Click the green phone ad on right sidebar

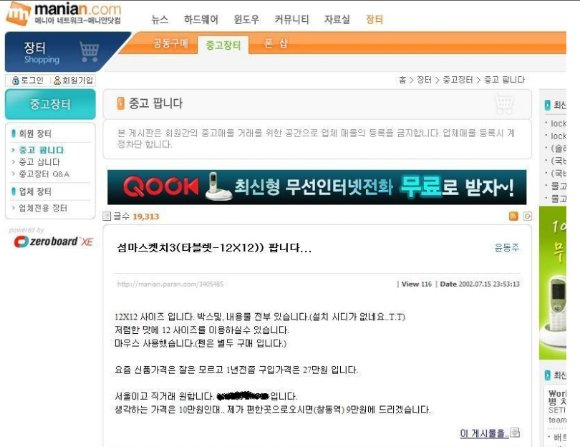553,283
